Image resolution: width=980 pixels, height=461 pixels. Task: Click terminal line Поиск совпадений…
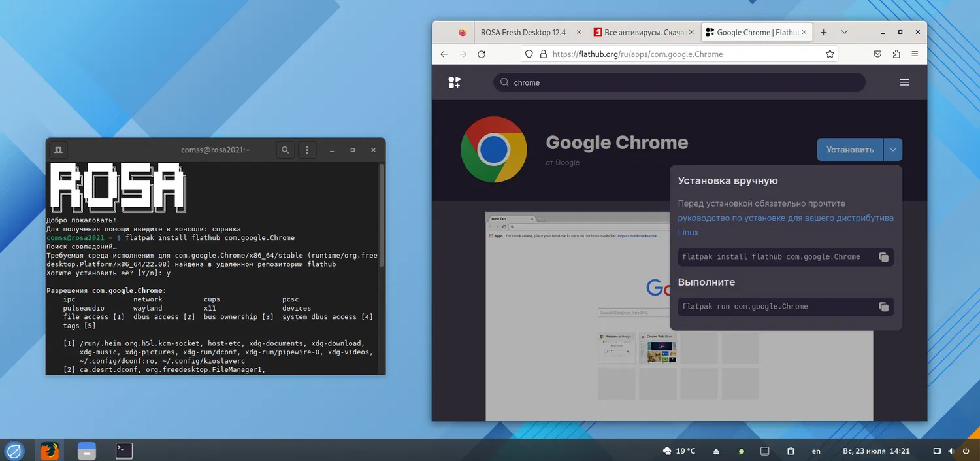[x=82, y=247]
